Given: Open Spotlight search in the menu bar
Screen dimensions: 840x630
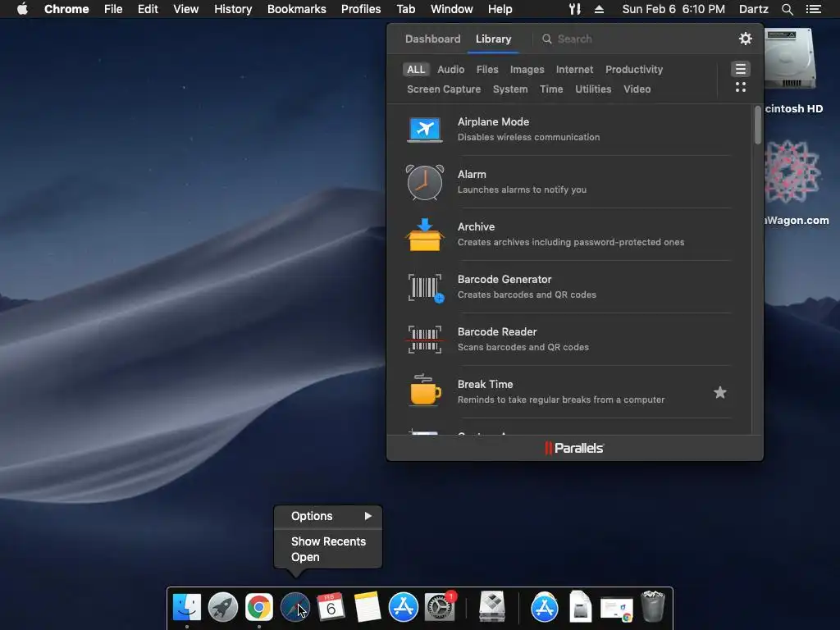Looking at the screenshot, I should pos(787,9).
